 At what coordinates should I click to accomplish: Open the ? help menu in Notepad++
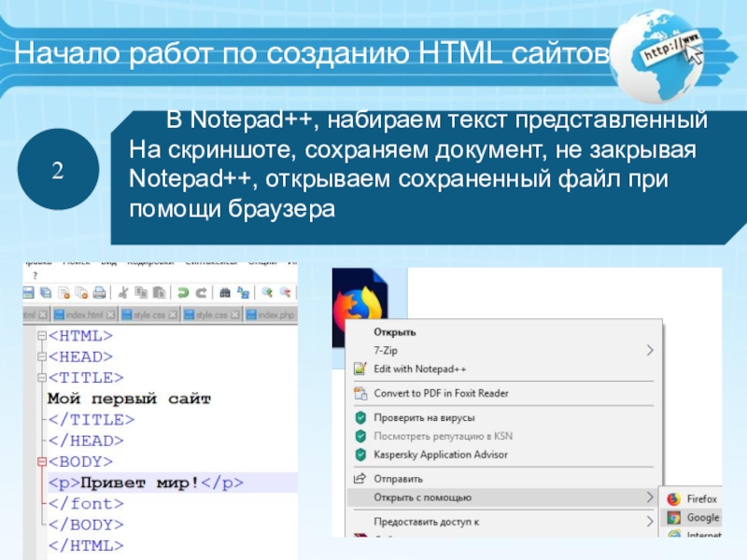click(35, 275)
